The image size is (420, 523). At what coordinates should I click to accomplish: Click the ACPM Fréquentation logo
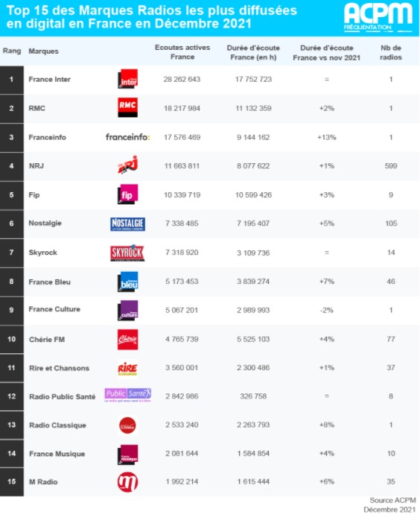[378, 17]
